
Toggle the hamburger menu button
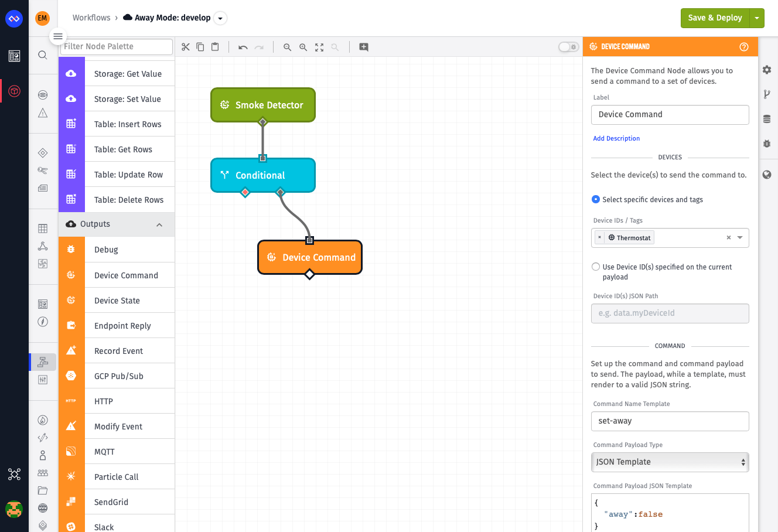coord(58,36)
